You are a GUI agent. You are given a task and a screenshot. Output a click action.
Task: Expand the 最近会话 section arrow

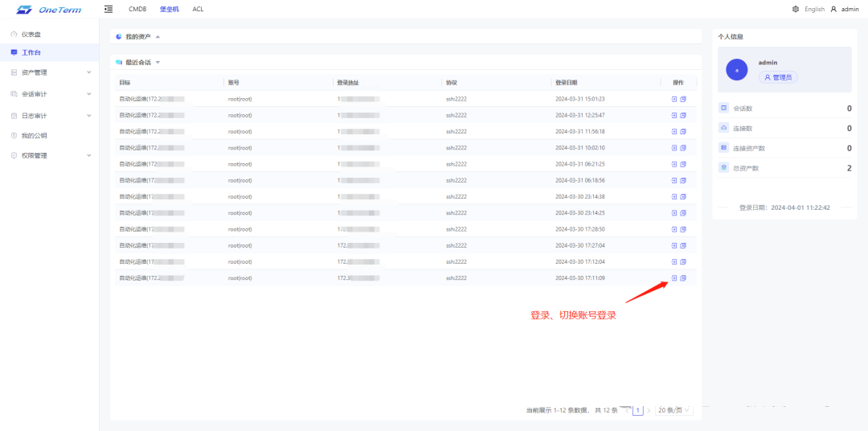pos(158,62)
